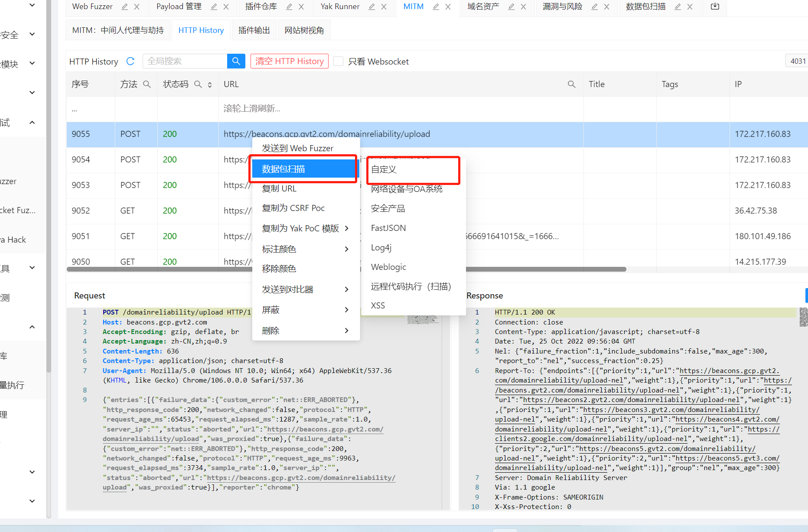Refresh the HTTP History list
The image size is (808, 532).
pos(130,61)
